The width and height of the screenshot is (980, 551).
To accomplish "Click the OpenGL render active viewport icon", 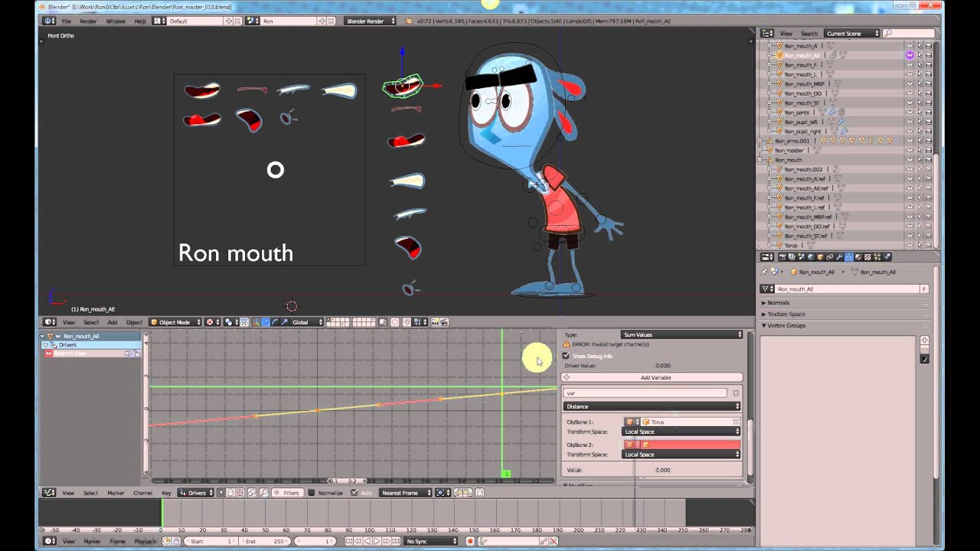I will [435, 322].
